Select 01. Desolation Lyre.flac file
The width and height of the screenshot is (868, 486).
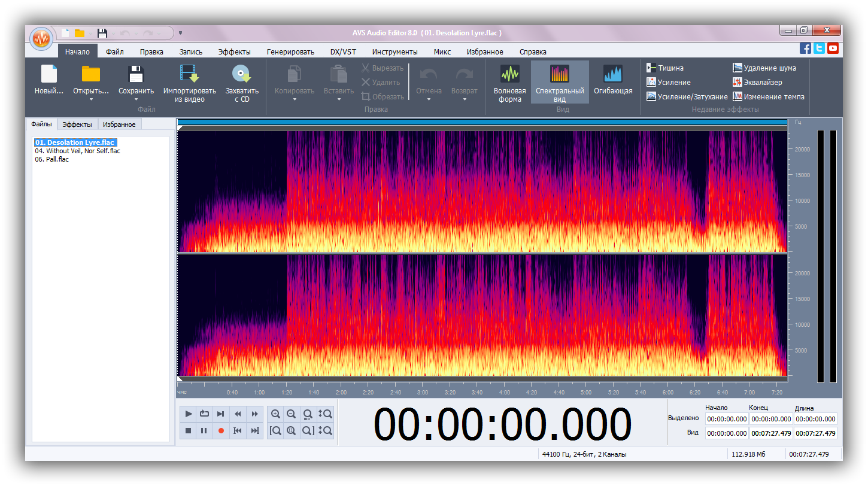coord(75,142)
